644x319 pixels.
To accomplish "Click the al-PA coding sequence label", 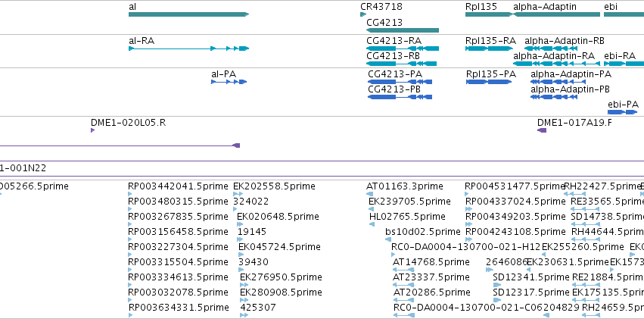I will (224, 74).
